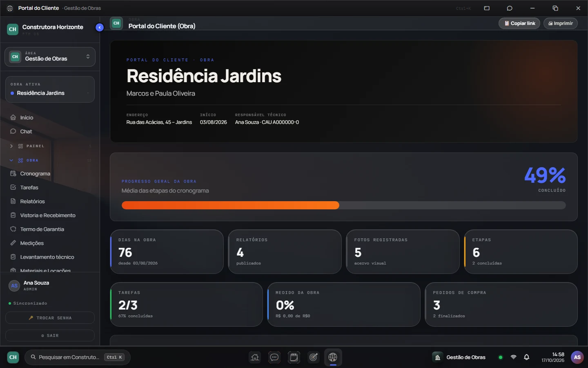Image resolution: width=588 pixels, height=368 pixels.
Task: Open the Área Gestão de Obras selector
Action: [50, 57]
